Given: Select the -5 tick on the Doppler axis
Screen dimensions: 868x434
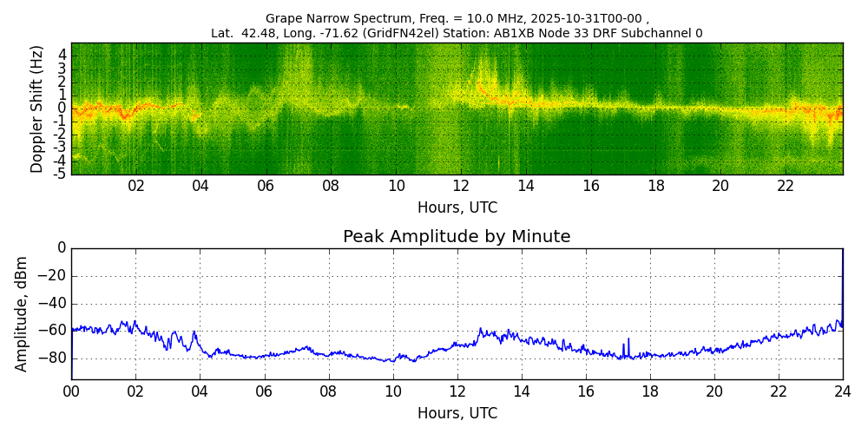Looking at the screenshot, I should click(61, 174).
